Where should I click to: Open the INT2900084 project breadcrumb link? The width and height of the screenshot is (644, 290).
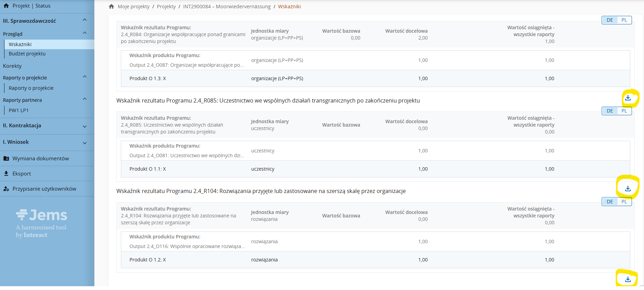click(x=227, y=7)
